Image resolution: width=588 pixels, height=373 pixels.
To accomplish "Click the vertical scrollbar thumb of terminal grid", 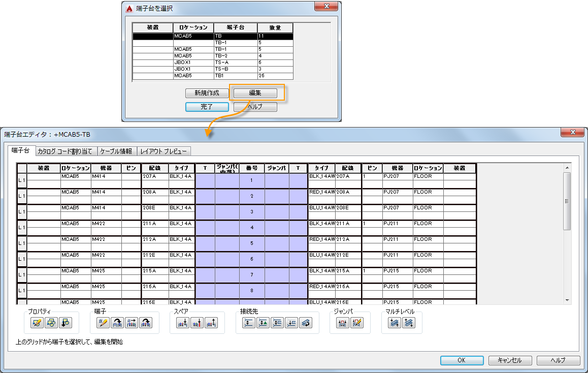I will point(567,201).
